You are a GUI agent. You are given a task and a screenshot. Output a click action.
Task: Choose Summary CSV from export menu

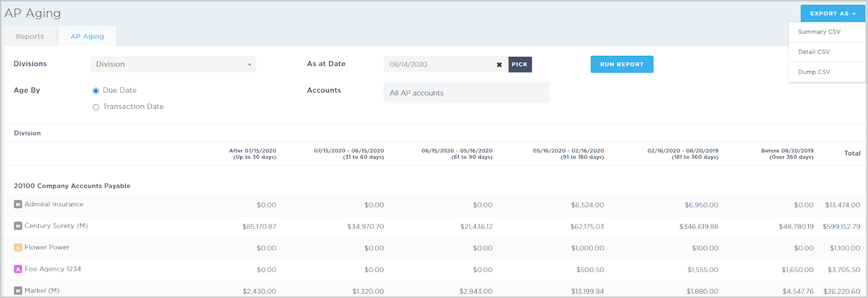[819, 32]
